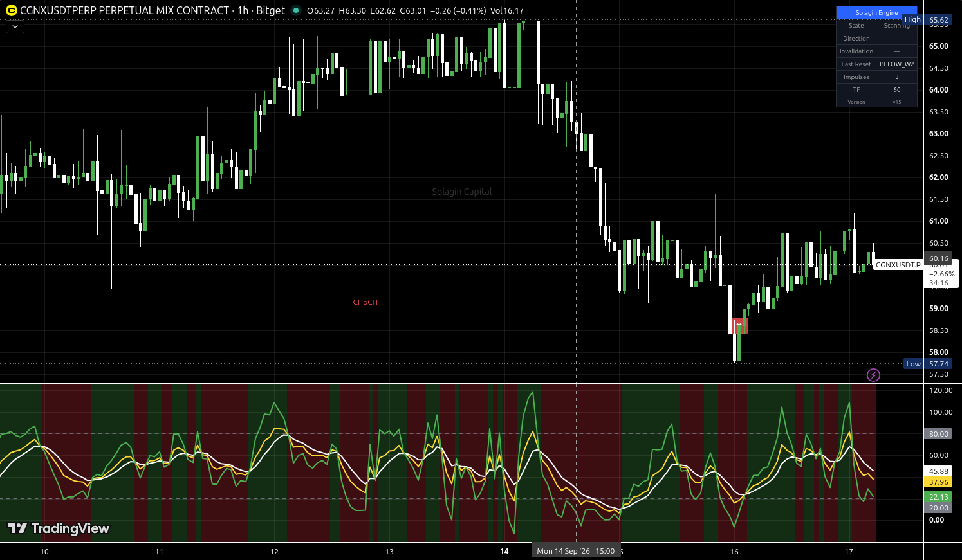Click the Mon 14 Sep '26 15:00 time label
The image size is (962, 560).
pyautogui.click(x=576, y=551)
